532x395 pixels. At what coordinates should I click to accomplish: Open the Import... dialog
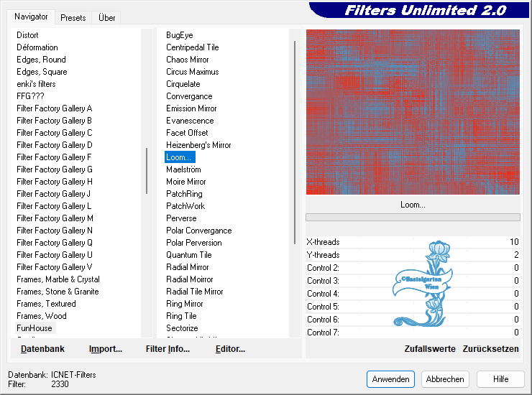click(x=105, y=349)
